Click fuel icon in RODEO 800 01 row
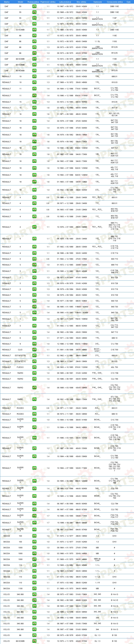The height and width of the screenshot is (644, 134). coord(34,408)
